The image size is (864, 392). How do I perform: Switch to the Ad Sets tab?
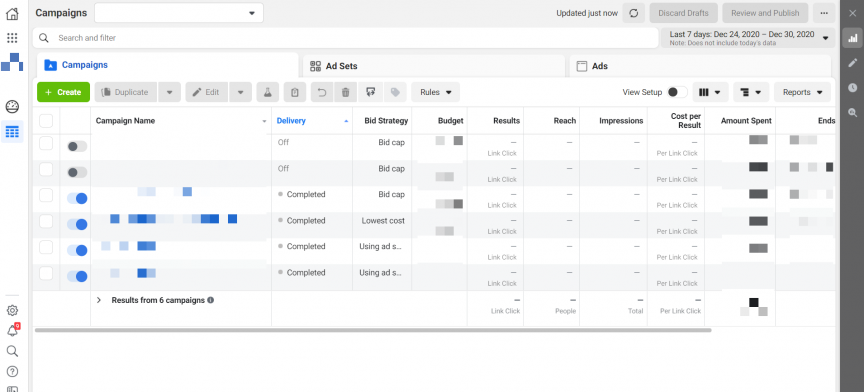pos(434,66)
